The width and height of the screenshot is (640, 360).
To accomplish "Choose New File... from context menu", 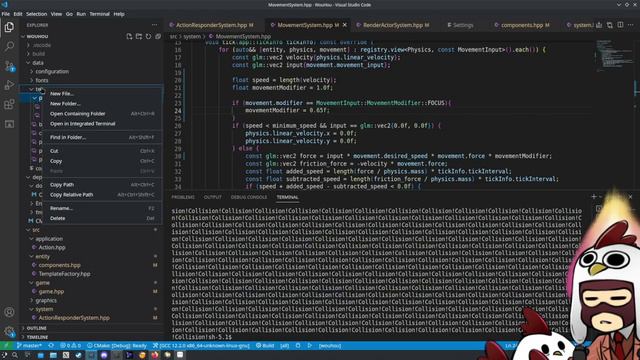I will coord(102,93).
